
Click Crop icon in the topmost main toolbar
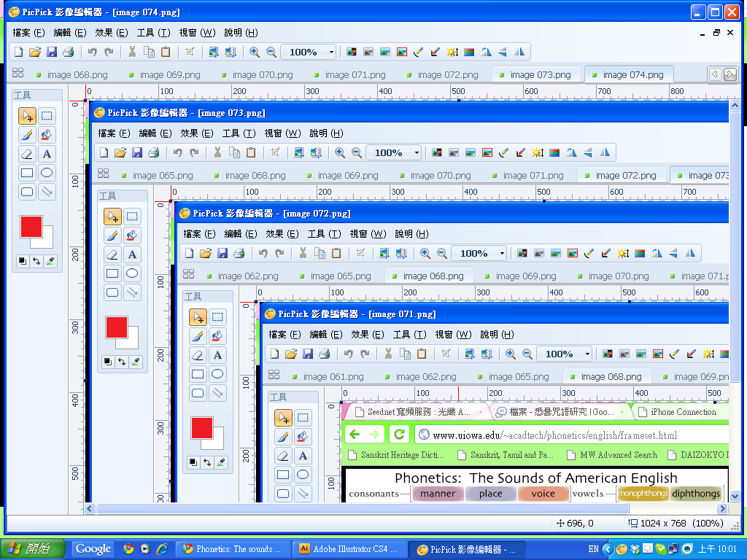click(190, 52)
